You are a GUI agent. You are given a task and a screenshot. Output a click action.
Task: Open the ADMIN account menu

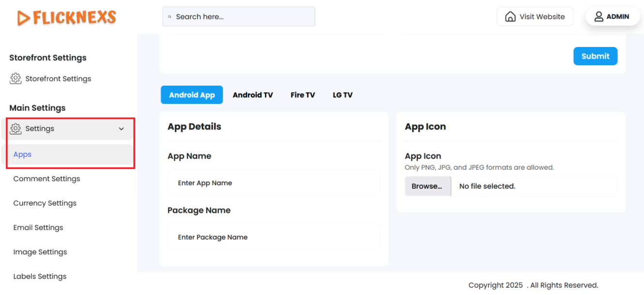(x=613, y=16)
